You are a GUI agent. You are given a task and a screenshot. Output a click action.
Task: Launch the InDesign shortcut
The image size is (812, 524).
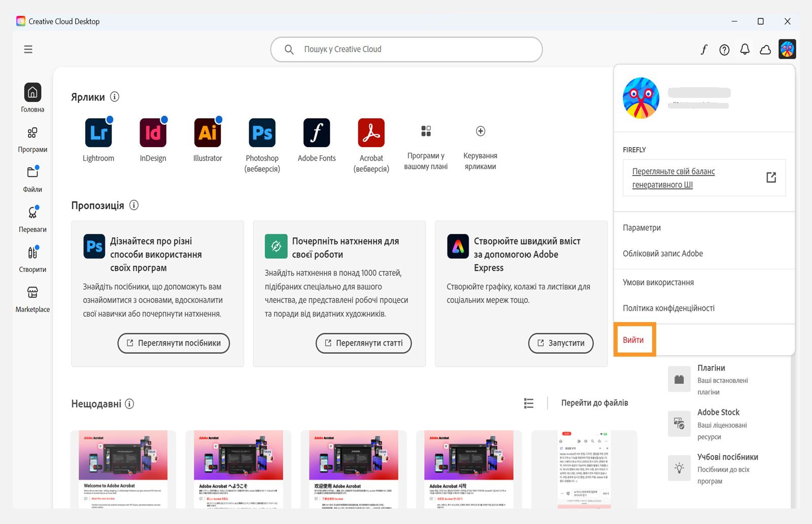coord(153,133)
